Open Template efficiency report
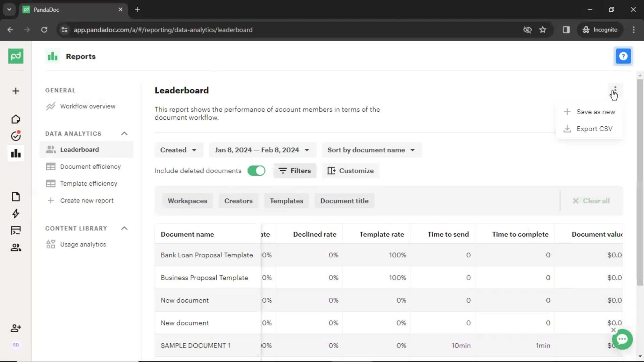The height and width of the screenshot is (362, 644). pos(89,183)
